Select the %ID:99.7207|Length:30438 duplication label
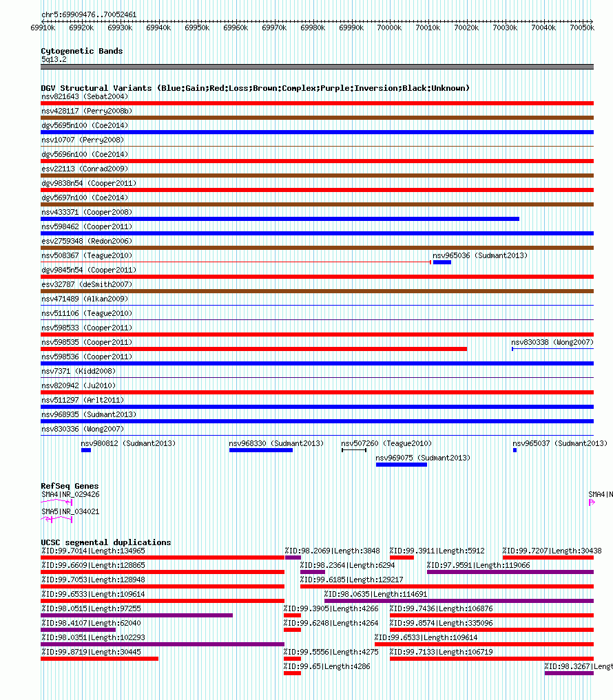Image resolution: width=613 pixels, height=700 pixels. coord(552,551)
